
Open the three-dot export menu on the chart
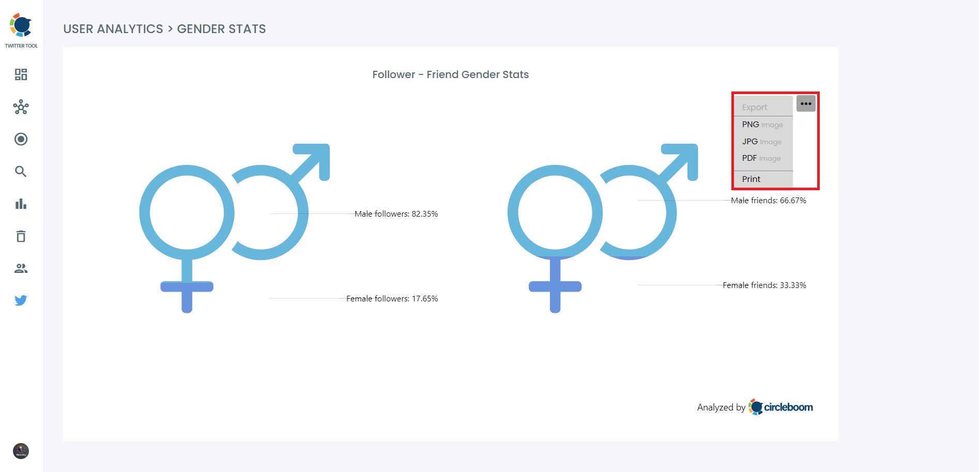click(805, 103)
